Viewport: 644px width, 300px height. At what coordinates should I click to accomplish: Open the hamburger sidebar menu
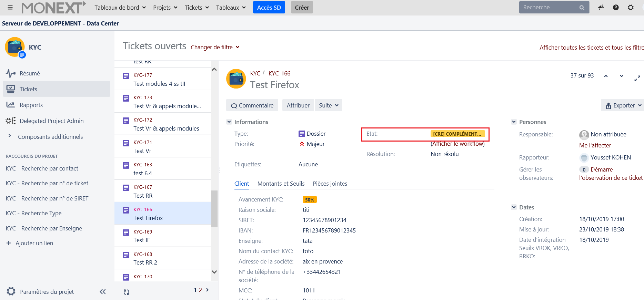point(10,8)
